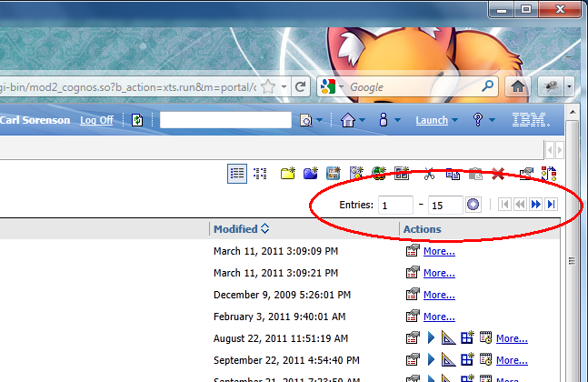Bookmark this page with the star icon

click(x=268, y=87)
